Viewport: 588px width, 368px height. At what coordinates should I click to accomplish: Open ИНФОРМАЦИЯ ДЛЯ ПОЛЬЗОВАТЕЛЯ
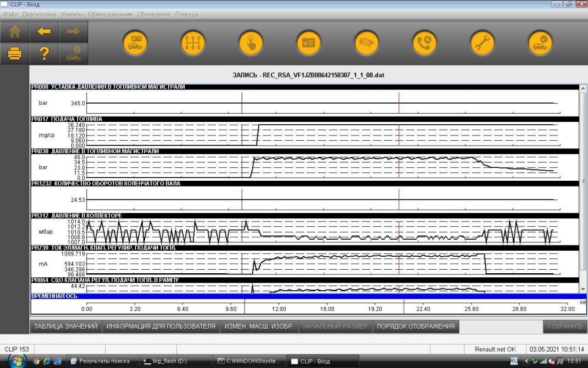point(161,326)
